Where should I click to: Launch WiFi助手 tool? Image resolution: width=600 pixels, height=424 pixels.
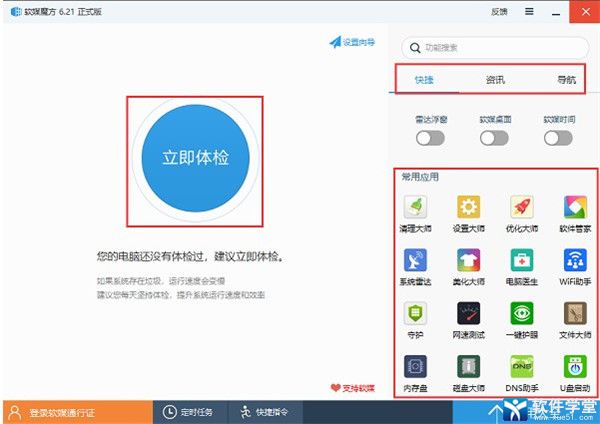pos(575,260)
